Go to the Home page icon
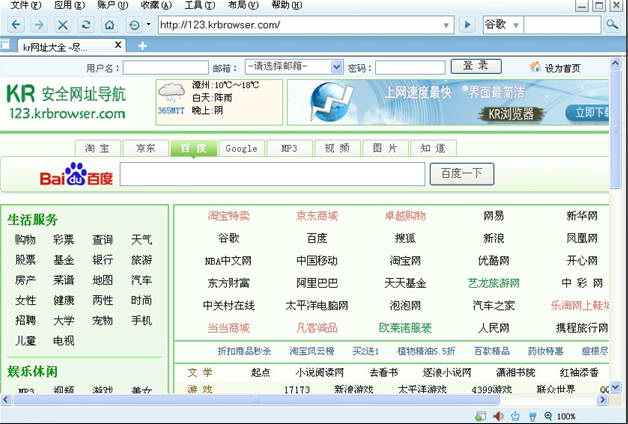 (x=109, y=24)
